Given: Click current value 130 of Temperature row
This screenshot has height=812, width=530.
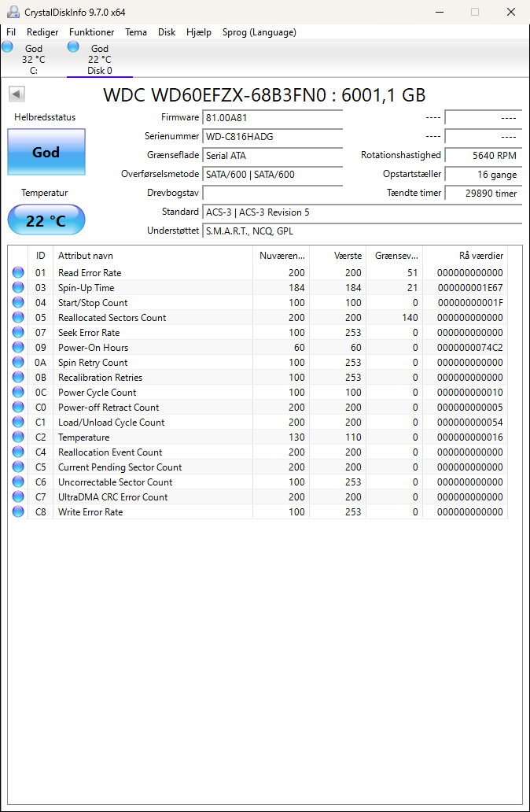Looking at the screenshot, I should [296, 437].
